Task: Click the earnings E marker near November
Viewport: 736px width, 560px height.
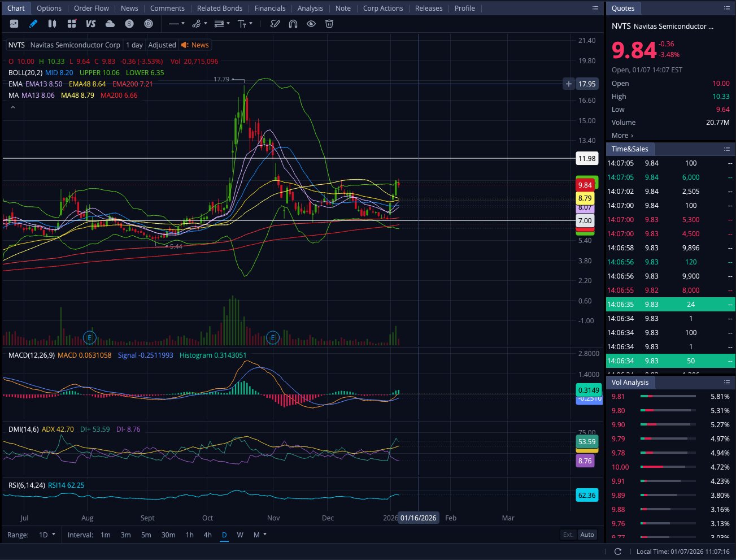Action: [273, 338]
